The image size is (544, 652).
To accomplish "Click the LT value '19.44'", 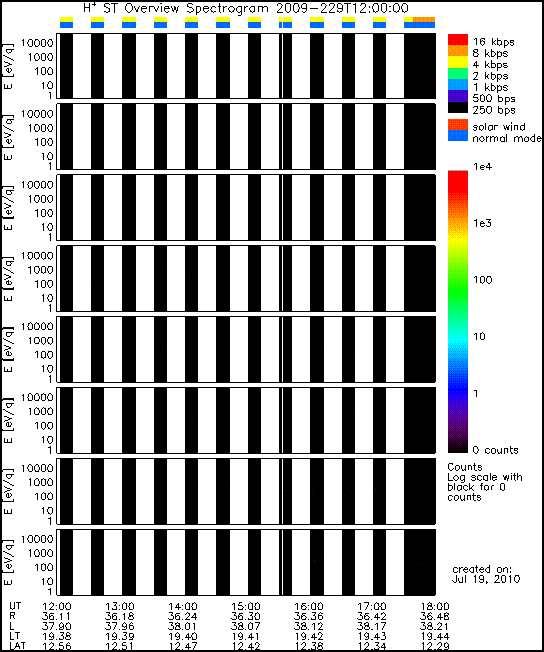I will [435, 637].
